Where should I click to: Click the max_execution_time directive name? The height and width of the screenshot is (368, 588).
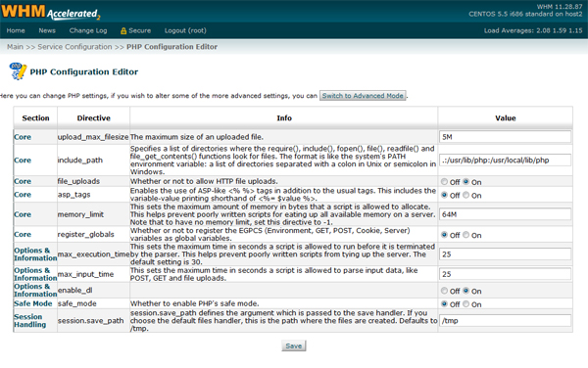94,254
